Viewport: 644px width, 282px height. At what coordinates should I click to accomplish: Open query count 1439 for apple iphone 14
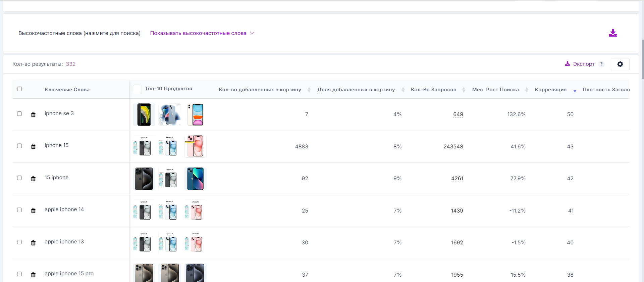[x=457, y=211]
